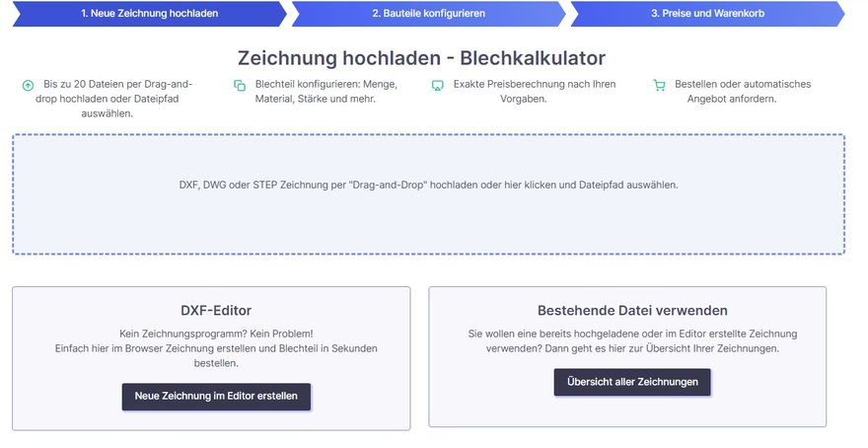Click text 'Sie wollen eine bereits hochgeladene'
This screenshot has width=868, height=448.
[632, 341]
